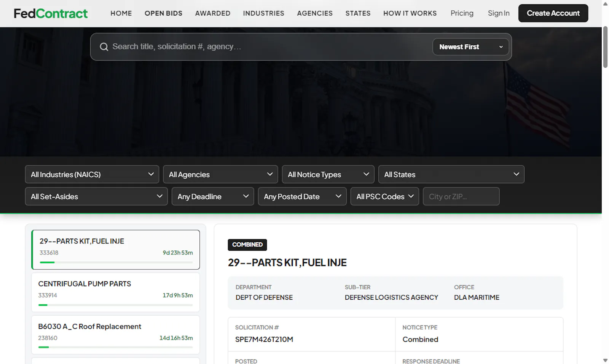Select the 29--PARTS KIT,FUEL INJE listing card

[x=116, y=250]
